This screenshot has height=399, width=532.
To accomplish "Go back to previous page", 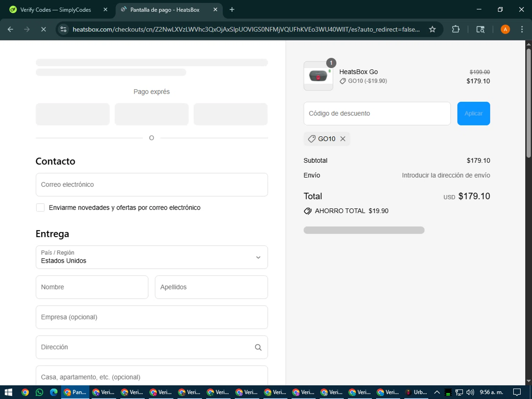I will click(x=10, y=29).
